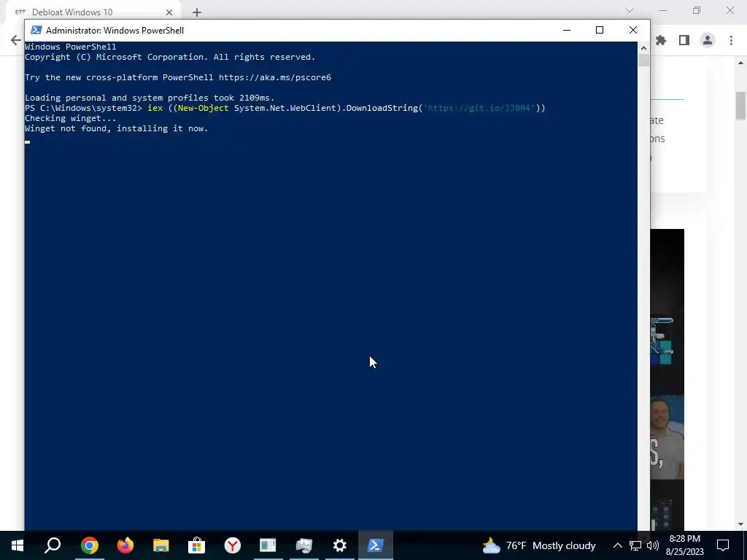Click 'Mostly cloudy' weather text
The width and height of the screenshot is (747, 560).
pos(564,545)
